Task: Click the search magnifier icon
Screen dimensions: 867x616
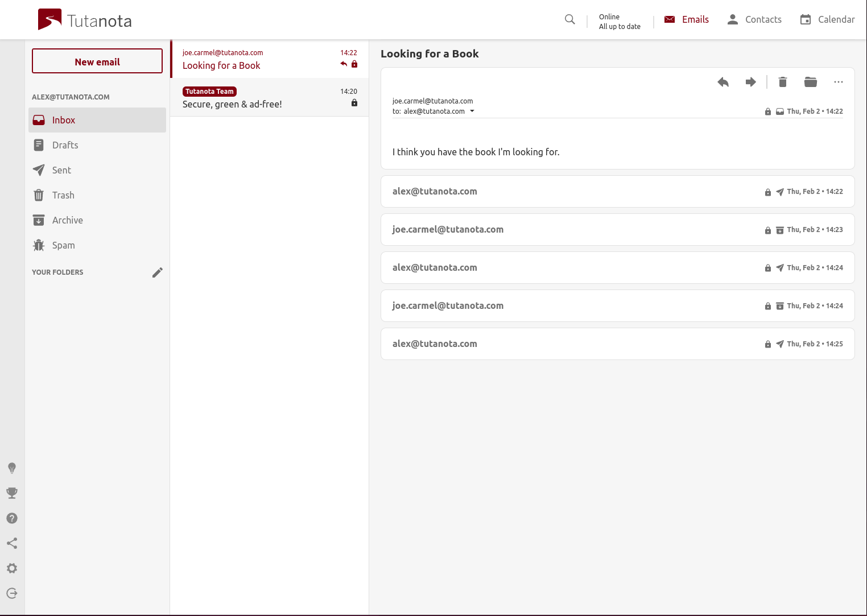Action: 570,20
